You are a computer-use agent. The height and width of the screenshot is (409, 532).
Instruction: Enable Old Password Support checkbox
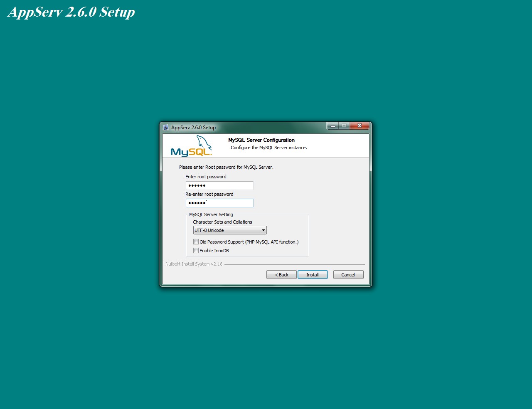coord(196,242)
